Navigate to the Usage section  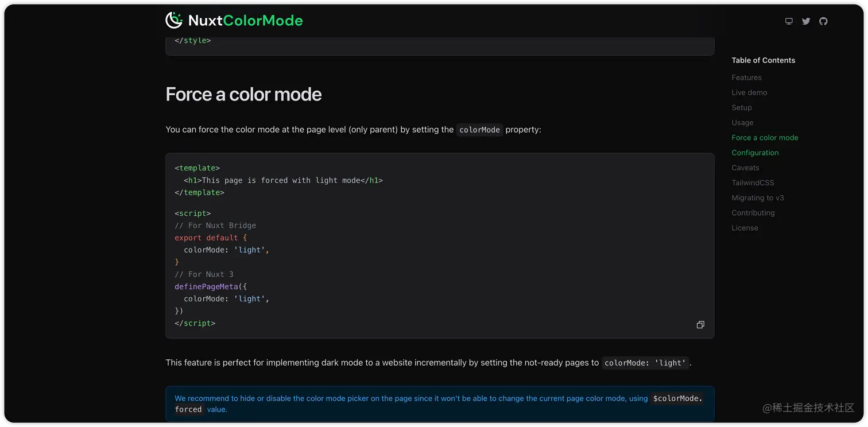[742, 122]
